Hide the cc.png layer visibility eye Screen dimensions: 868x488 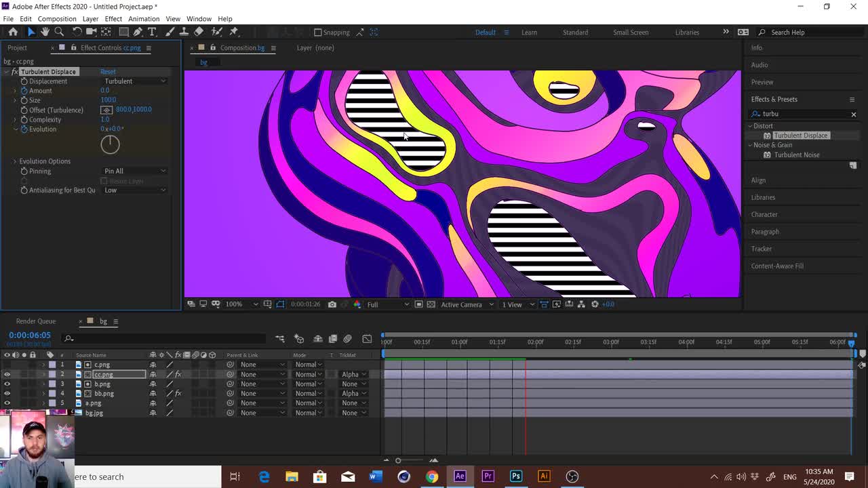coord(7,374)
